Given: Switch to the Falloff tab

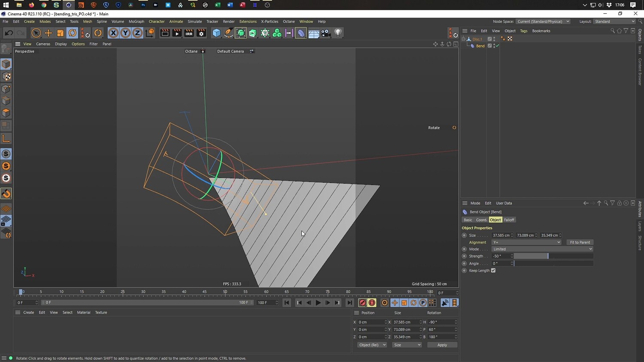Looking at the screenshot, I should (509, 220).
